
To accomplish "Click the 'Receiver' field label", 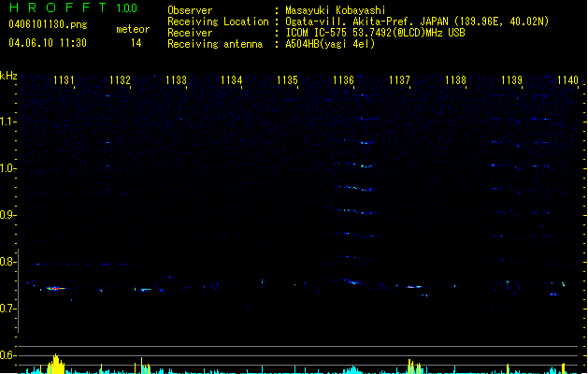I will pos(190,33).
